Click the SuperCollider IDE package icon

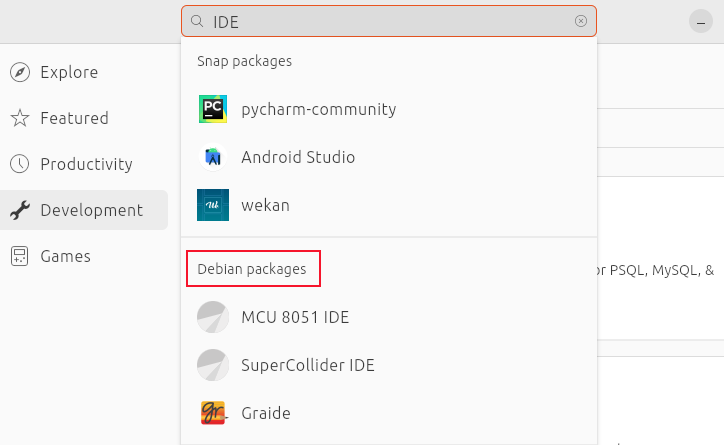click(213, 365)
